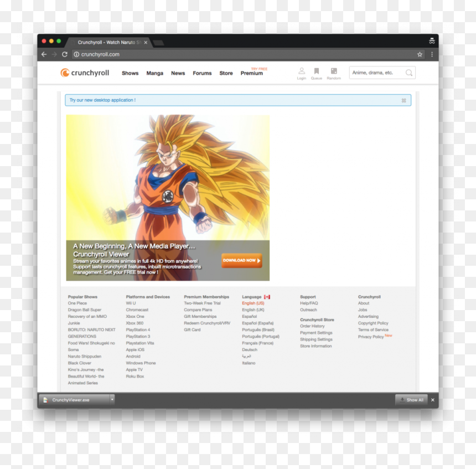Open the Store menu
This screenshot has height=469, width=476.
coord(226,73)
